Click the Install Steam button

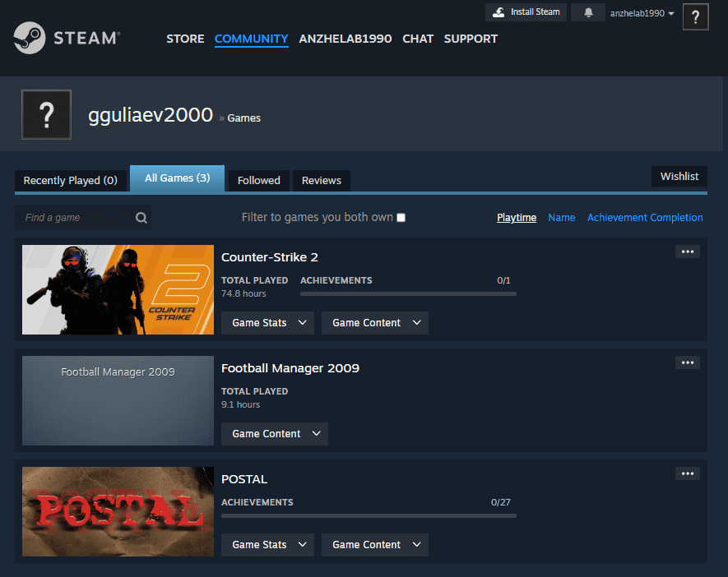coord(526,12)
